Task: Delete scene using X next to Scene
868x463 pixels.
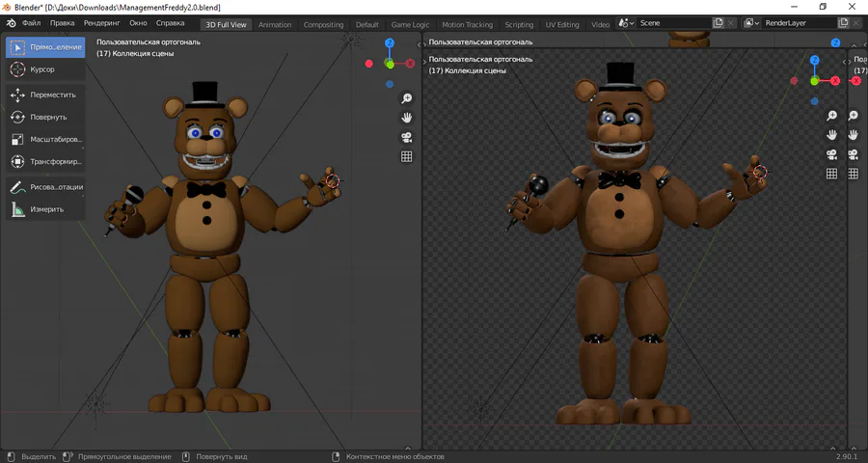Action: click(x=731, y=23)
